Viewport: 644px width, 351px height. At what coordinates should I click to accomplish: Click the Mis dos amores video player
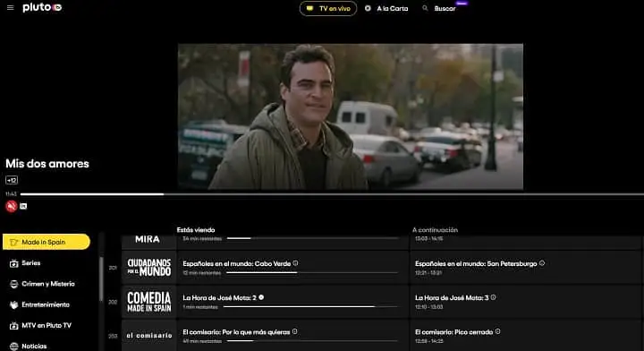coord(351,116)
